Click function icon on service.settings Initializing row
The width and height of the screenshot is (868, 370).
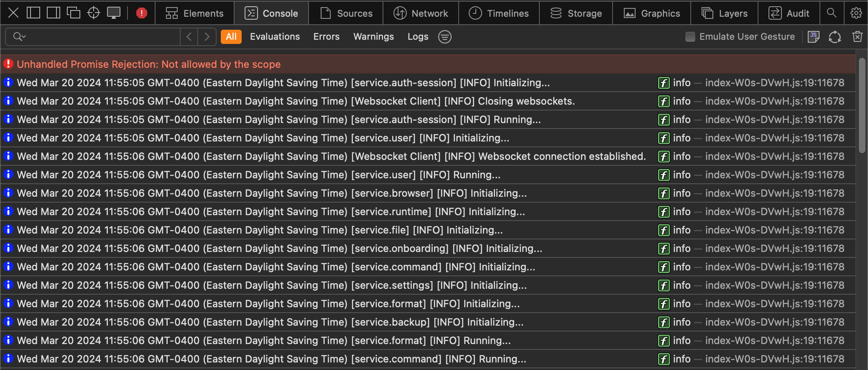coord(664,285)
